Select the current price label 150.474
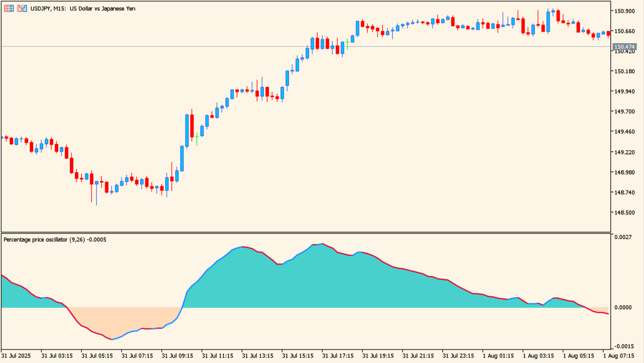644x363 pixels. point(625,47)
